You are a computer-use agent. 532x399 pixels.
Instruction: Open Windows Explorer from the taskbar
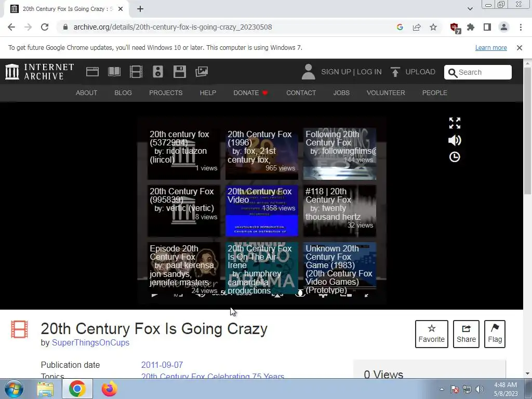[x=45, y=389]
